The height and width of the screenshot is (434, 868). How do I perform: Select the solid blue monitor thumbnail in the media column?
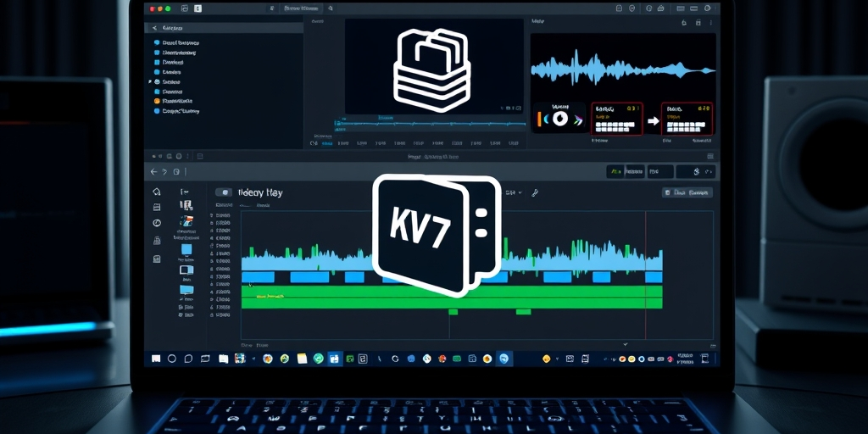click(x=186, y=290)
